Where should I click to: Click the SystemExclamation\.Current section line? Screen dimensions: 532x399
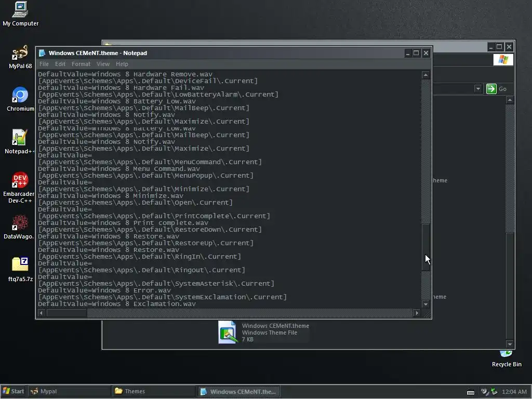click(x=162, y=297)
